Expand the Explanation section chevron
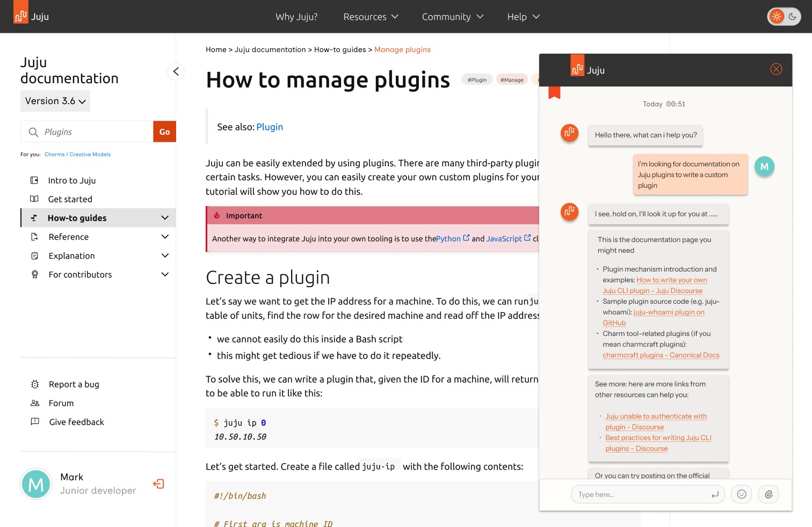 pos(165,256)
